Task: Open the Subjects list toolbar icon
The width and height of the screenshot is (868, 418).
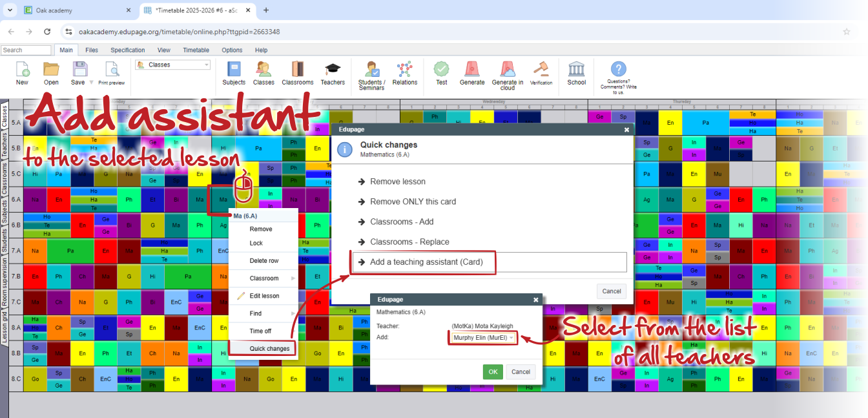Action: click(234, 70)
